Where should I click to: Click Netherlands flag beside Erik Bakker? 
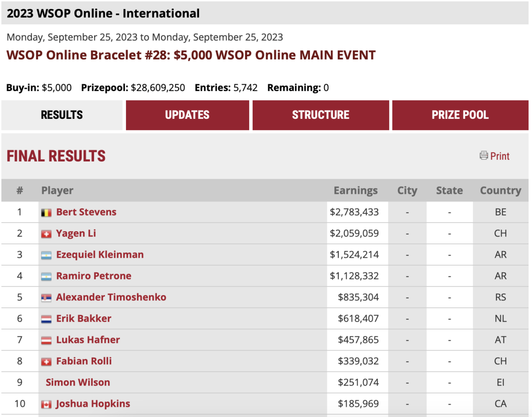(x=46, y=319)
